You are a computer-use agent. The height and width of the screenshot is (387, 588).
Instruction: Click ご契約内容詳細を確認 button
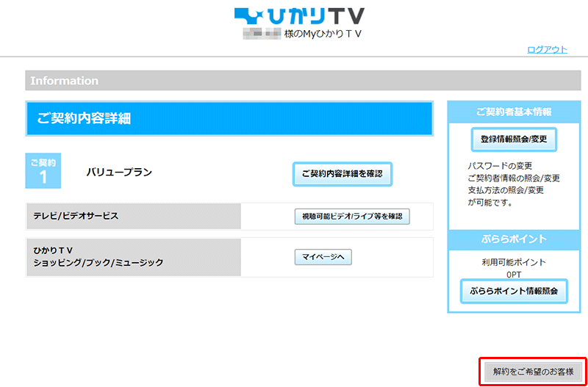342,174
